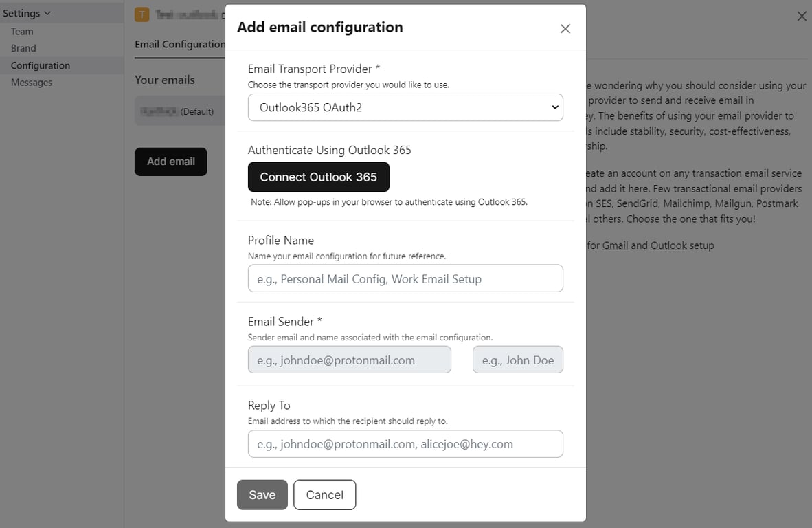
Task: Open Messages in the settings sidebar
Action: tap(32, 82)
